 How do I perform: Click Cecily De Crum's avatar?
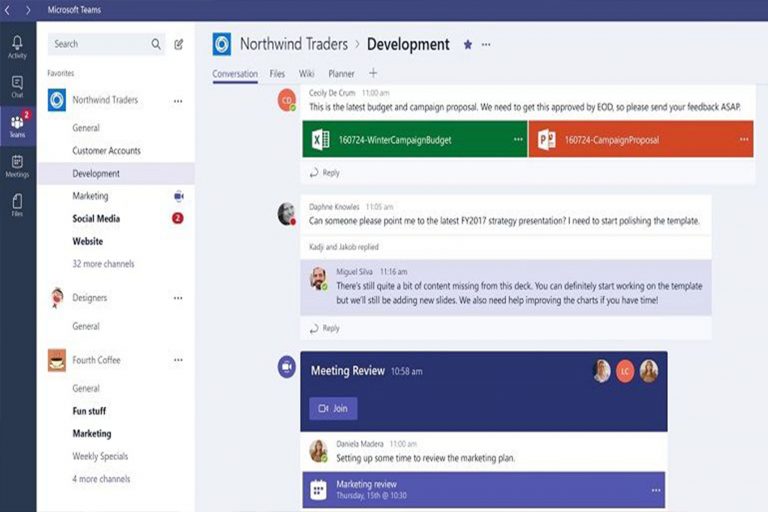pyautogui.click(x=287, y=100)
